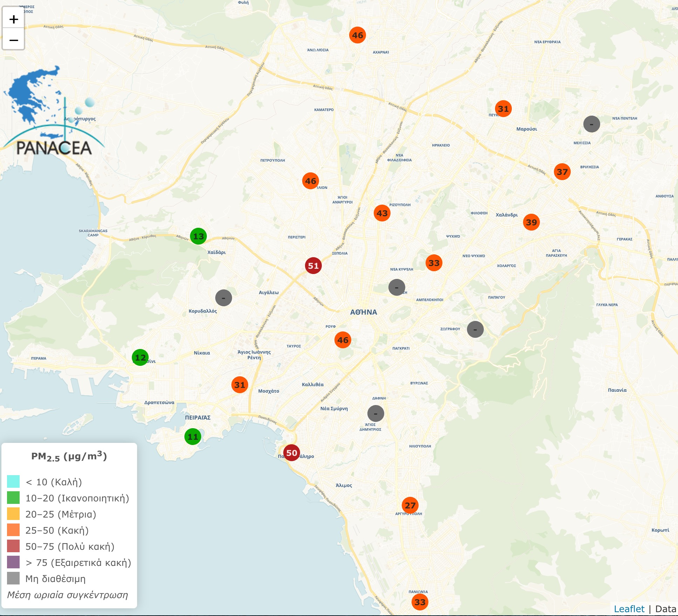The image size is (678, 616).
Task: Select the orange 27 marker at Αργυρούπολη
Action: pos(410,505)
